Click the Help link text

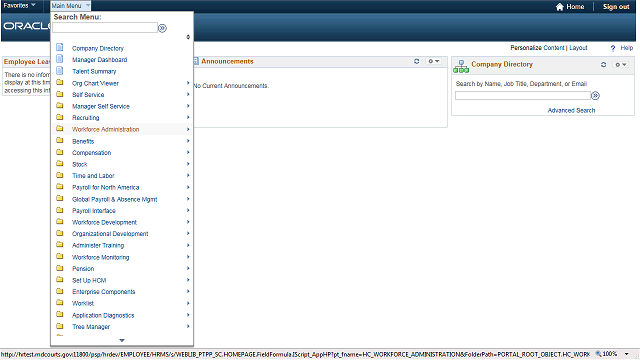[627, 48]
